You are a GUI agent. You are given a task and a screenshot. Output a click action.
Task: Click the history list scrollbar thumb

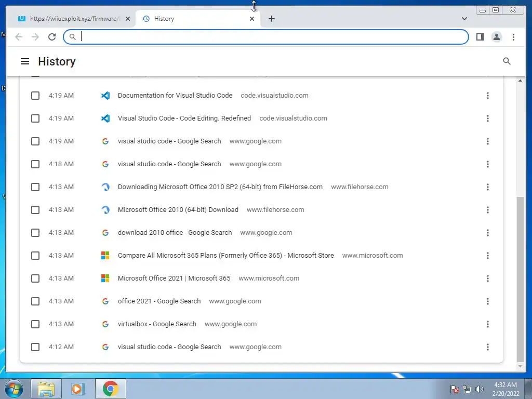[x=520, y=279]
